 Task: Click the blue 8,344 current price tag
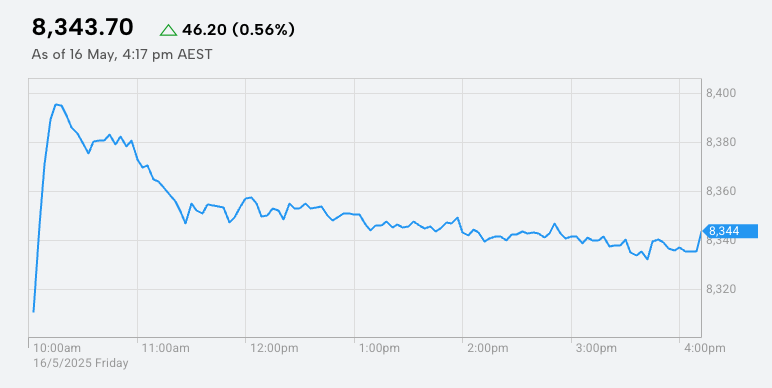click(730, 231)
